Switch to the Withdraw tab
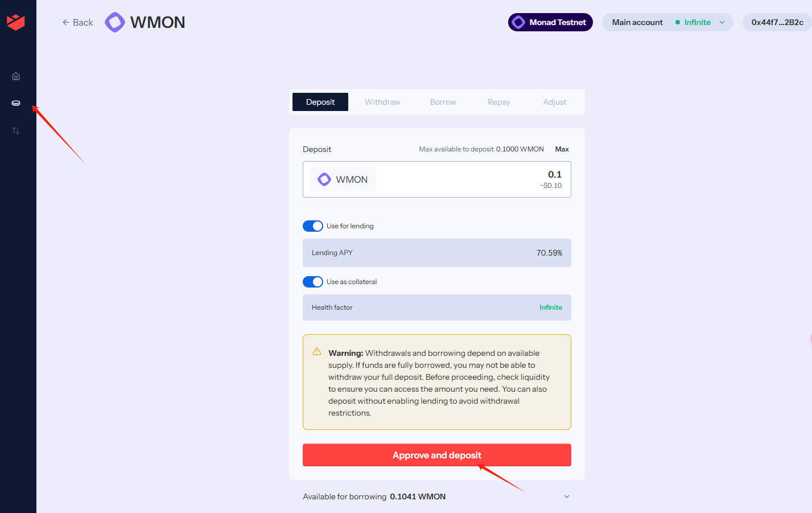Image resolution: width=812 pixels, height=513 pixels. tap(382, 102)
